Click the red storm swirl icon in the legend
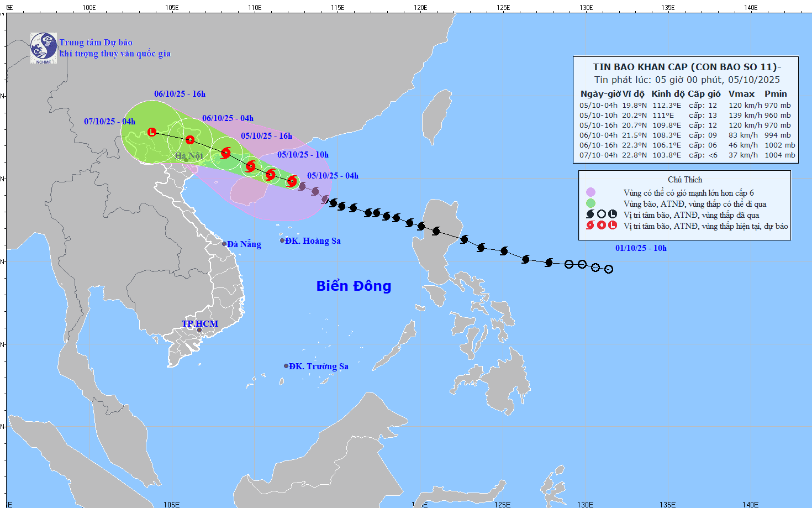Screen dimensions: 812x508 590,226
